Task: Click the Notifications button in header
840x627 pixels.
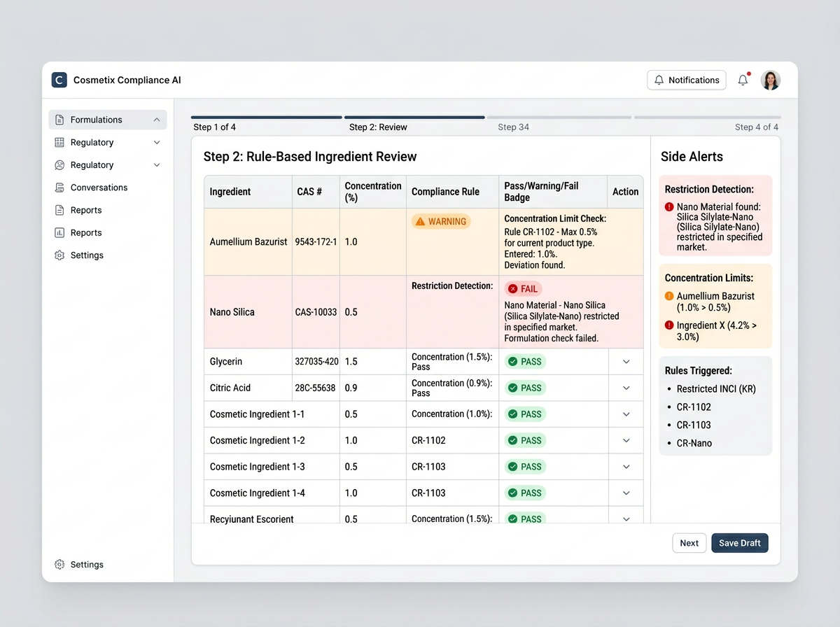Action: [686, 80]
